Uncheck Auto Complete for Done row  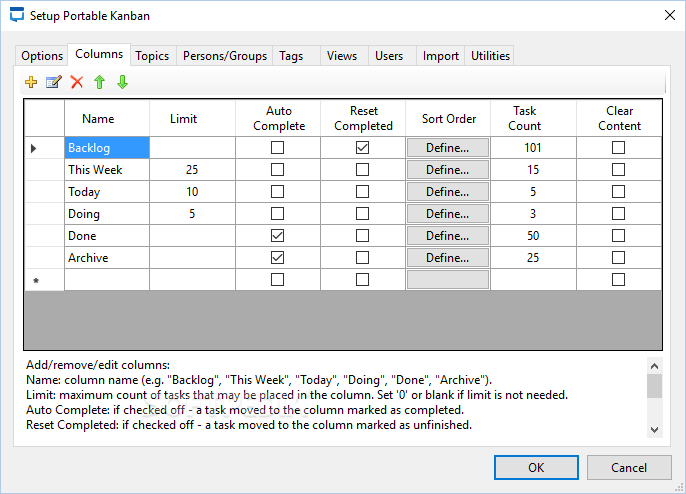tap(277, 235)
